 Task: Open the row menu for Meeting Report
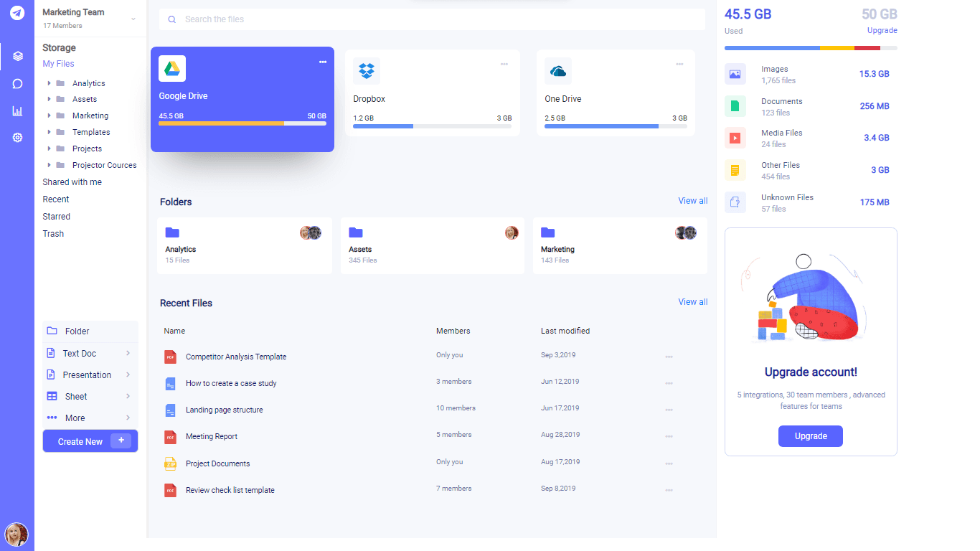[x=669, y=435]
